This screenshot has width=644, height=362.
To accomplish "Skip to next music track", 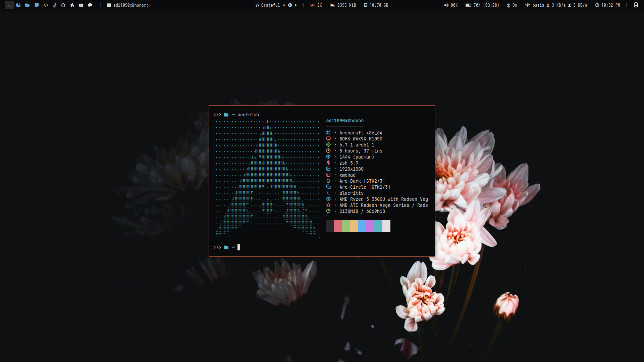I will [x=296, y=5].
